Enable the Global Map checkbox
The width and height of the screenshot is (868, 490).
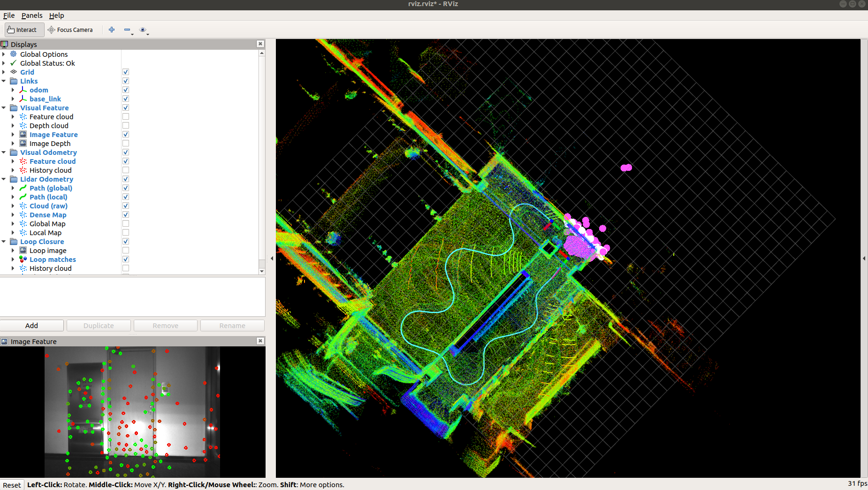pos(126,223)
